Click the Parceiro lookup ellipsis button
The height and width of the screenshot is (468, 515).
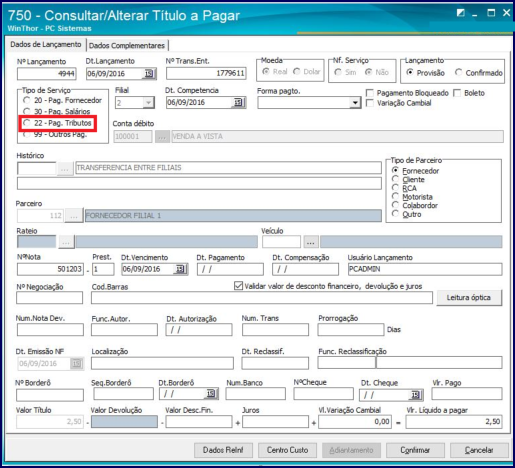[x=74, y=216]
